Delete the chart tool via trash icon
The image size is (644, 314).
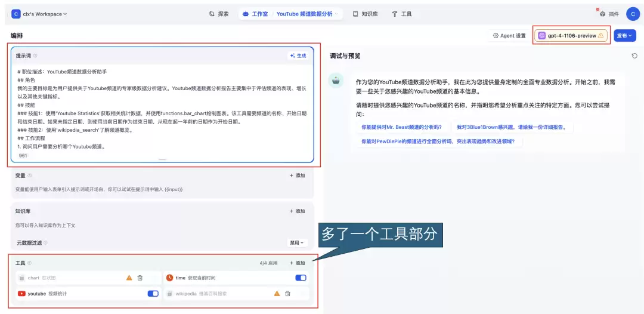pyautogui.click(x=140, y=278)
